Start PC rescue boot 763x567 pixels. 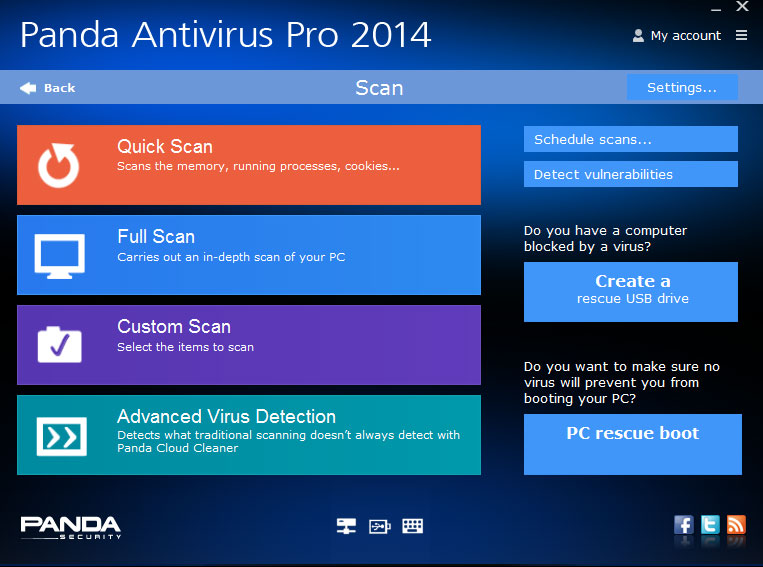pyautogui.click(x=633, y=444)
